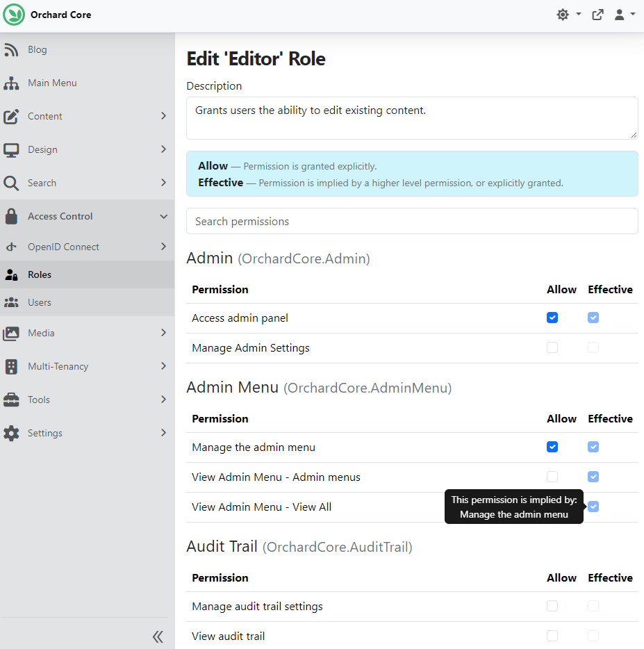Click Effective checkbox for Manage audit trail settings

(x=593, y=606)
